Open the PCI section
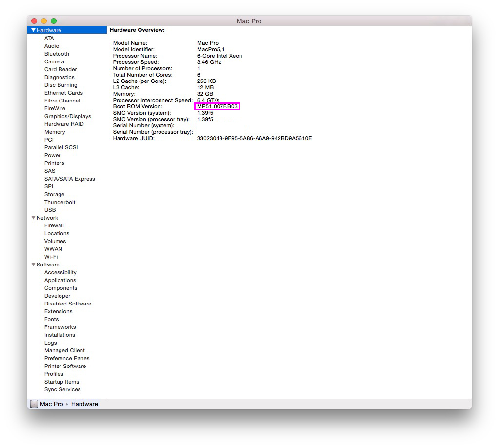The height and width of the screenshot is (448, 499). click(x=49, y=140)
